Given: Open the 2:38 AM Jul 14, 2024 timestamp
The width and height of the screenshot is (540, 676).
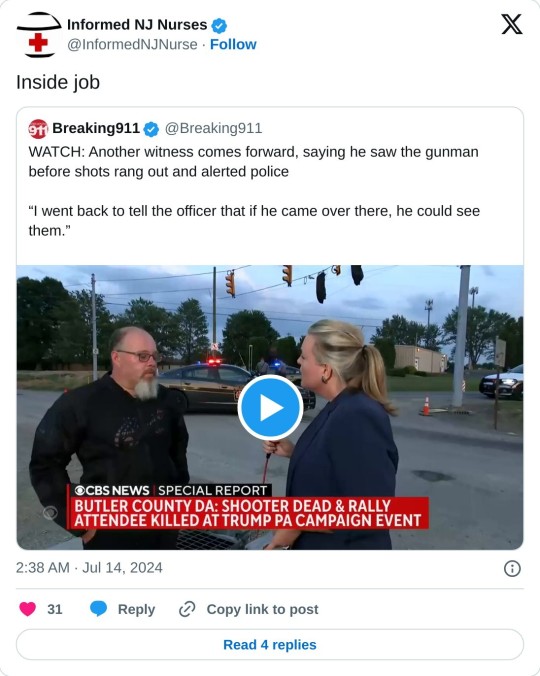Looking at the screenshot, I should tap(89, 567).
